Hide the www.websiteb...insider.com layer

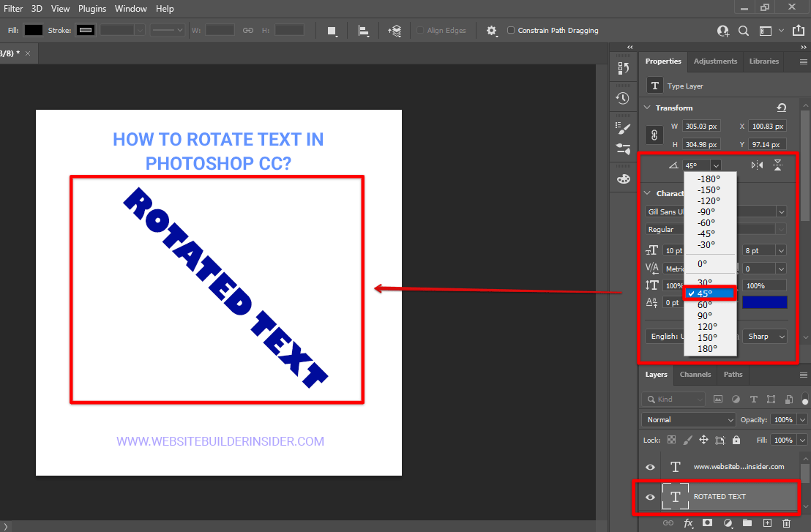649,466
